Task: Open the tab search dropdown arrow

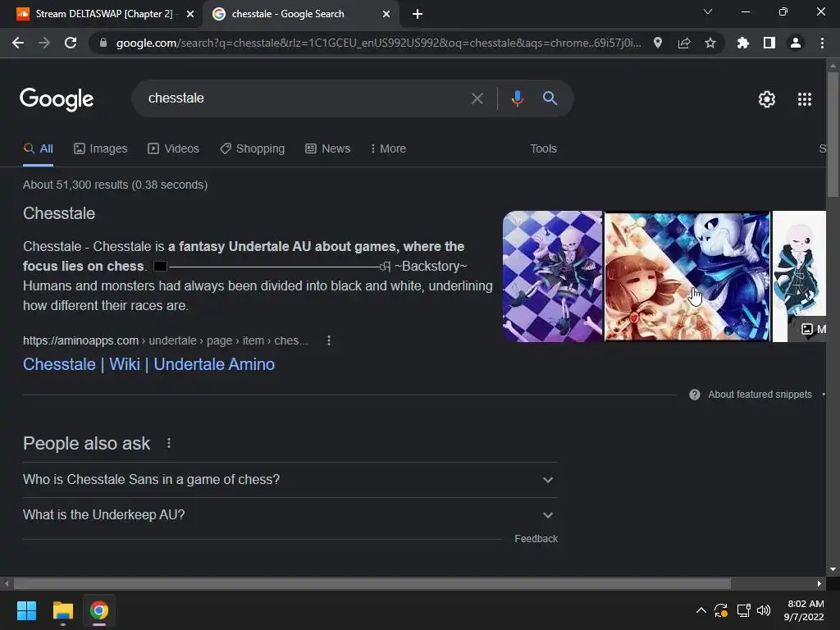Action: (x=708, y=11)
